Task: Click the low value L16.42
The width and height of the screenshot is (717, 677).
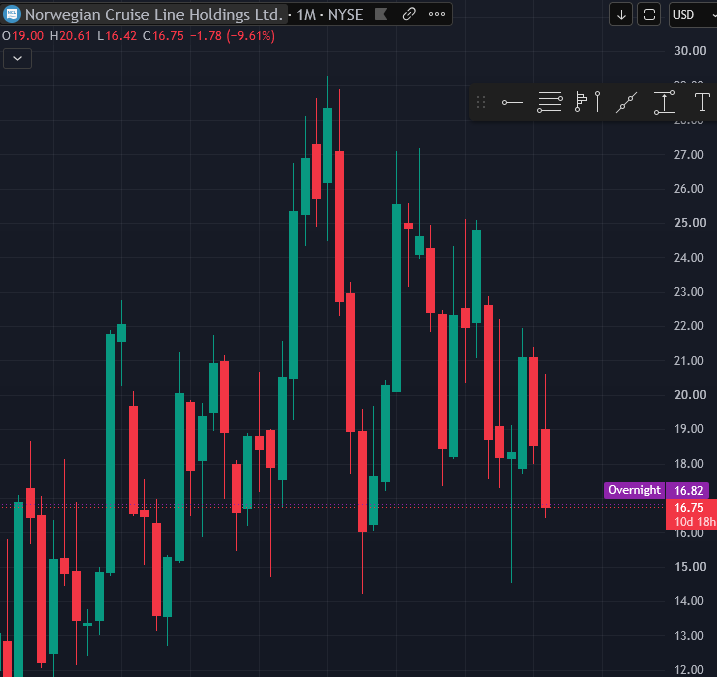Action: click(117, 36)
